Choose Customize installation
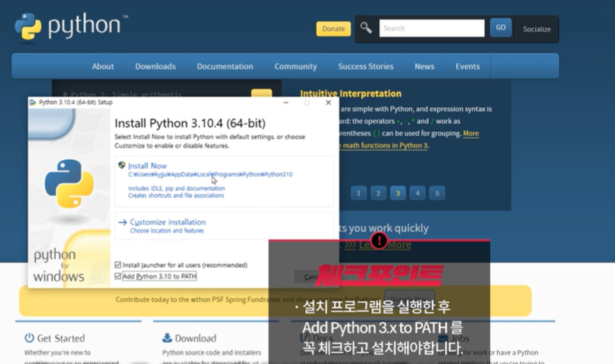Image resolution: width=615 pixels, height=364 pixels. point(224,226)
